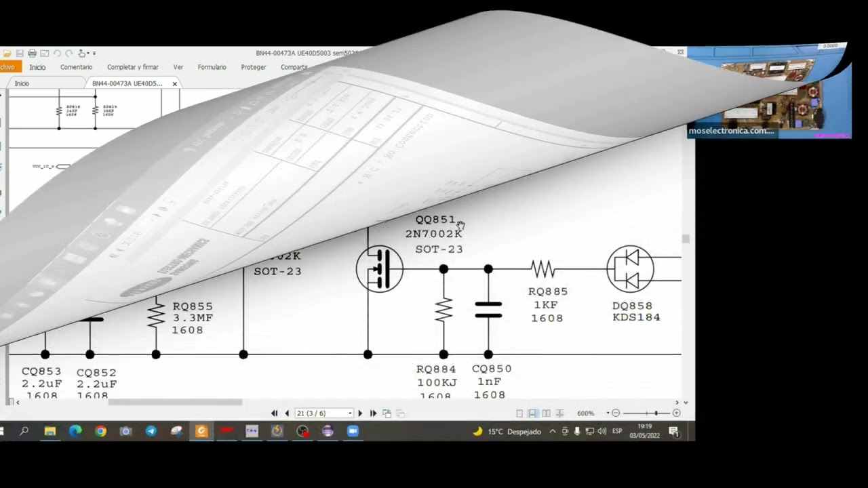Open the Comentario ribbon tab
Screen dimensions: 868x488
pos(76,67)
